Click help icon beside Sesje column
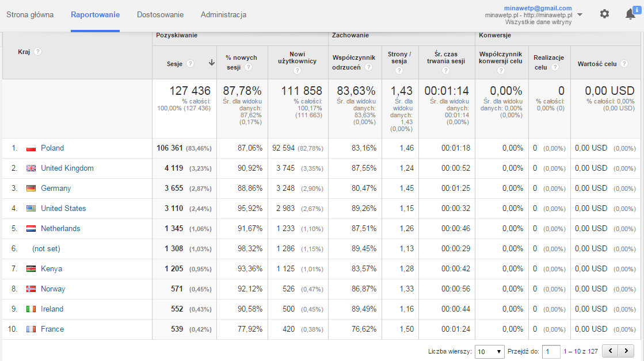The image size is (644, 361). click(x=190, y=64)
